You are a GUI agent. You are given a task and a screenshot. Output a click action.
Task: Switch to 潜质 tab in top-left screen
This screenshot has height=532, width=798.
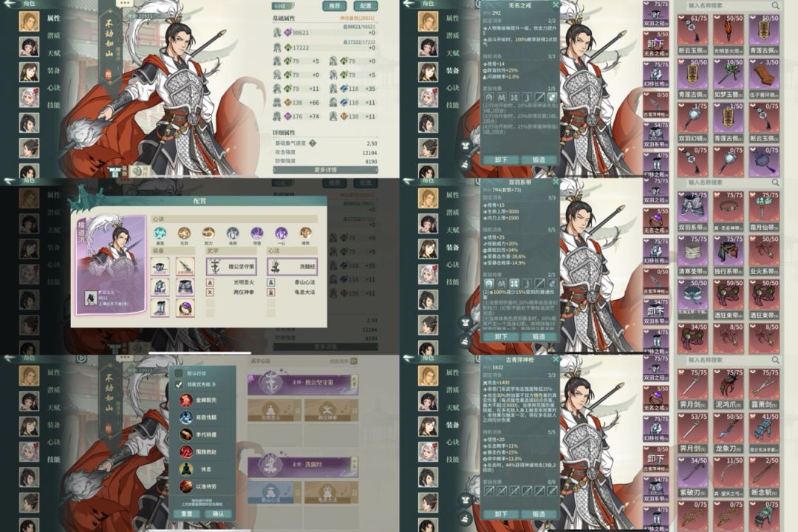coord(53,35)
